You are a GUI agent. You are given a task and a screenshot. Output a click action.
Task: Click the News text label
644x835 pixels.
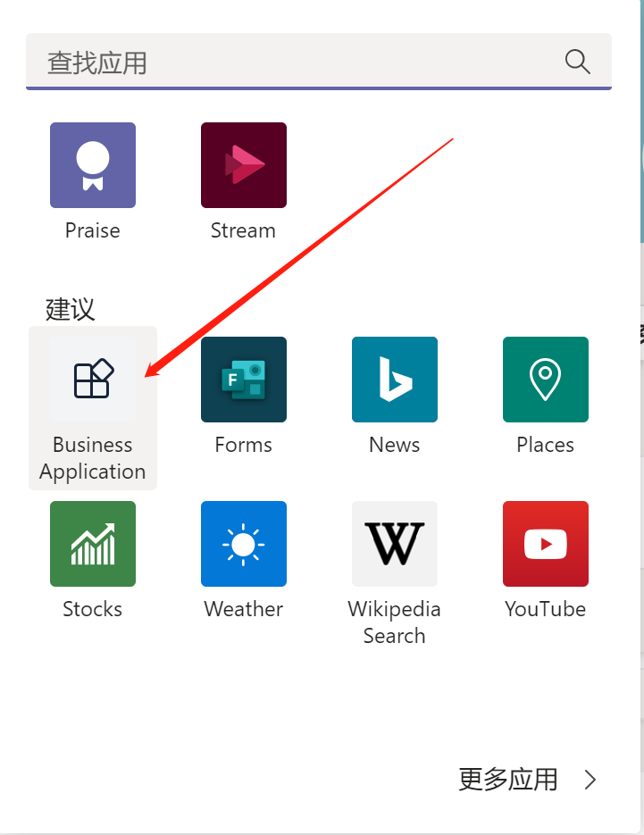coord(395,446)
